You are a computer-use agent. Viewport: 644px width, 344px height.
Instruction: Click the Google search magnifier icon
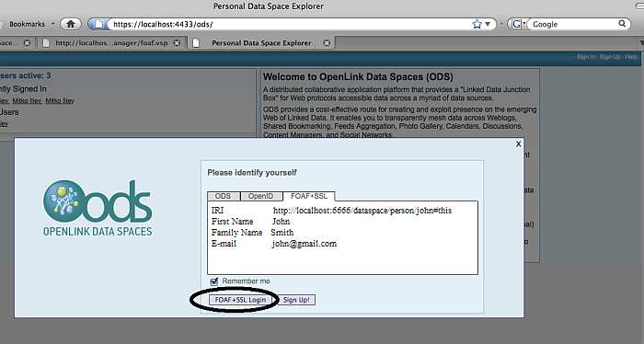[x=622, y=24]
